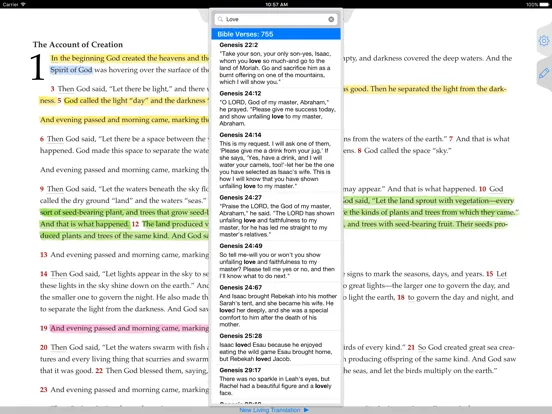552x414 pixels.
Task: Select verse number 7
Action: point(451,139)
